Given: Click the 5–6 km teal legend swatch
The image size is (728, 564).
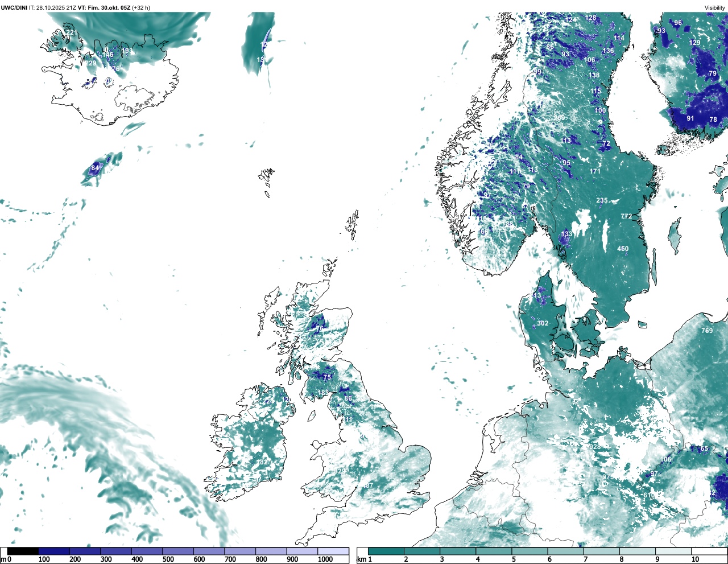Looking at the screenshot, I should point(530,551).
